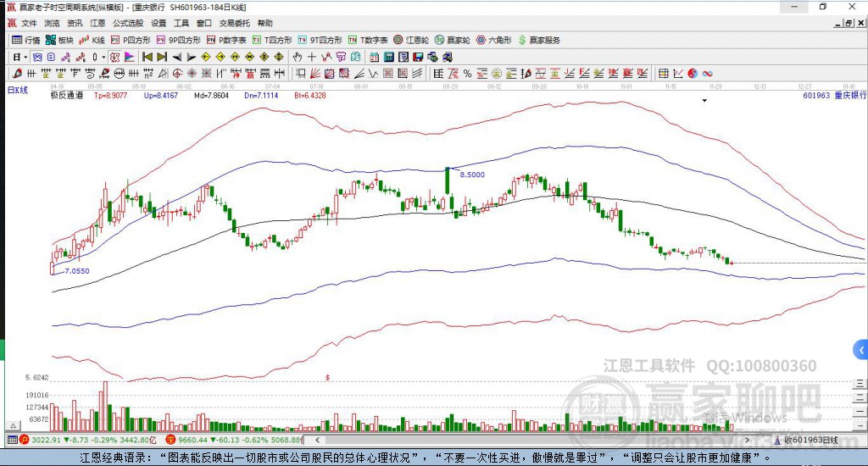
Task: Open the 江恩轮 tool
Action: click(411, 40)
